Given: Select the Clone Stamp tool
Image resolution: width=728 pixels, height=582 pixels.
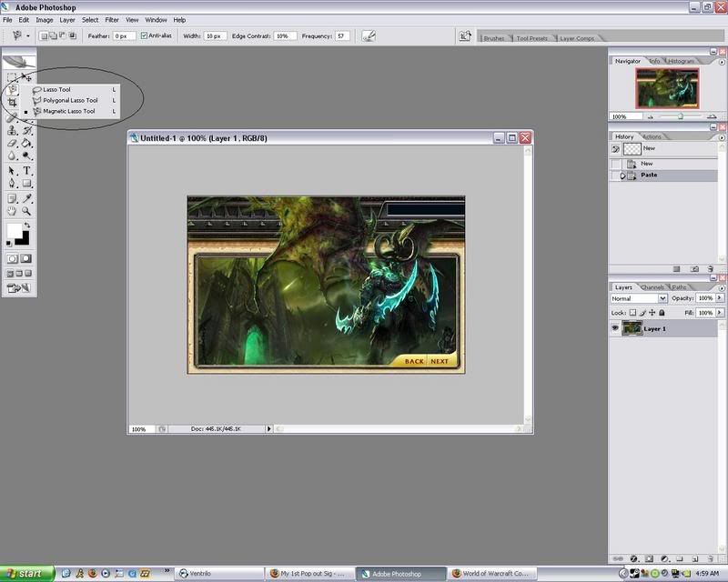Looking at the screenshot, I should [x=12, y=130].
